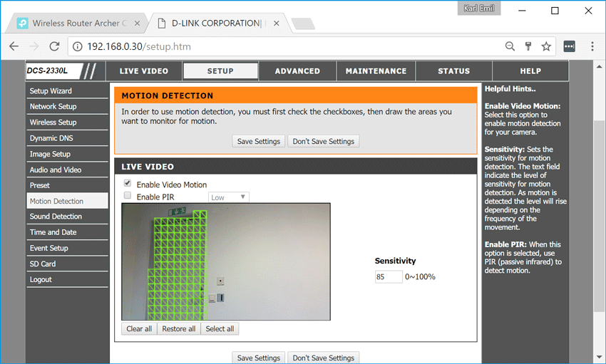Open the saved password key icon
Viewport: 606px width, 364px height.
click(528, 46)
